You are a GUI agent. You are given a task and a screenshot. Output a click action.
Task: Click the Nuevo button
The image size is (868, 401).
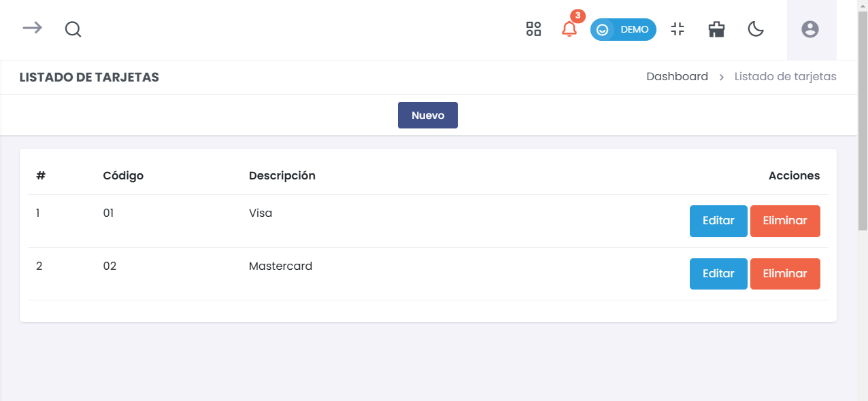pos(427,116)
